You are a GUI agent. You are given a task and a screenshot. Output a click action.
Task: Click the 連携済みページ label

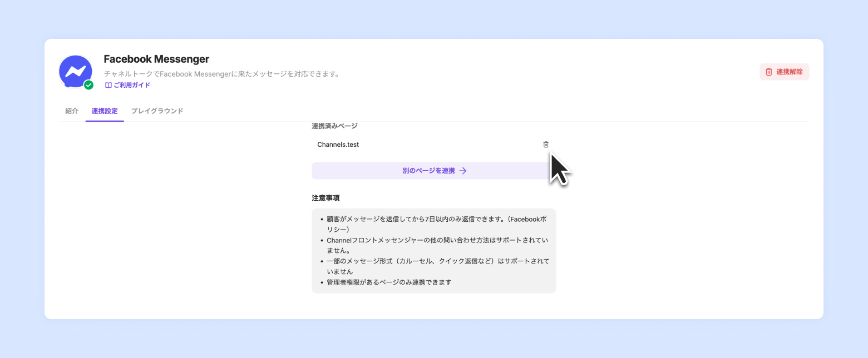(334, 126)
